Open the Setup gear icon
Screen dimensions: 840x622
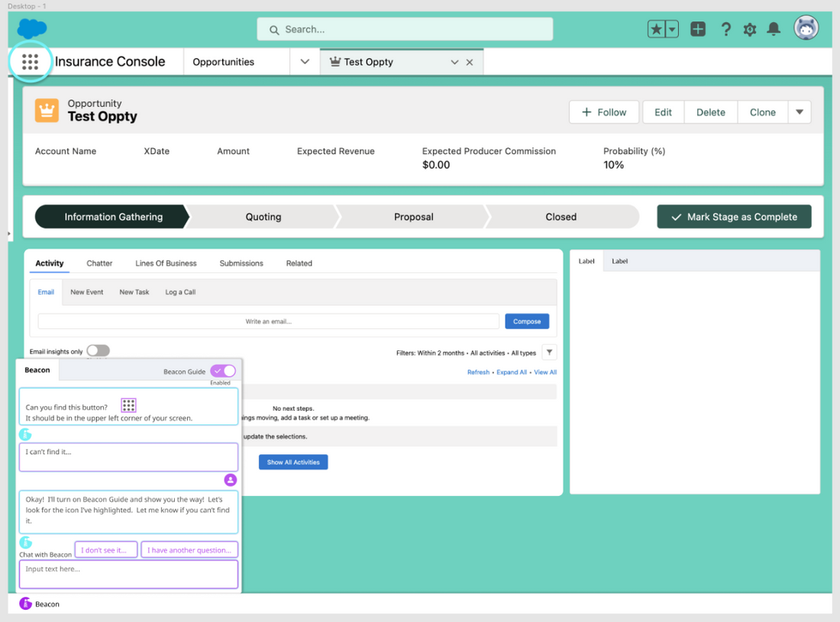coord(749,30)
